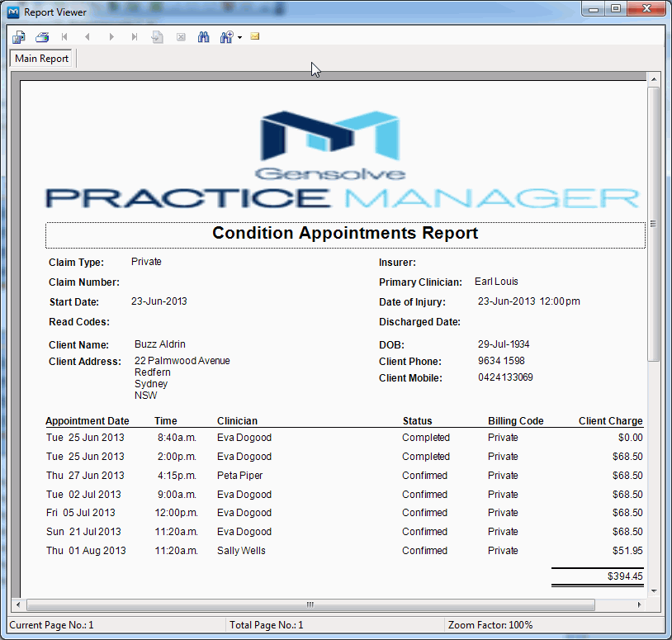Select the magnifier zoom tool
The image size is (672, 640).
[x=225, y=36]
